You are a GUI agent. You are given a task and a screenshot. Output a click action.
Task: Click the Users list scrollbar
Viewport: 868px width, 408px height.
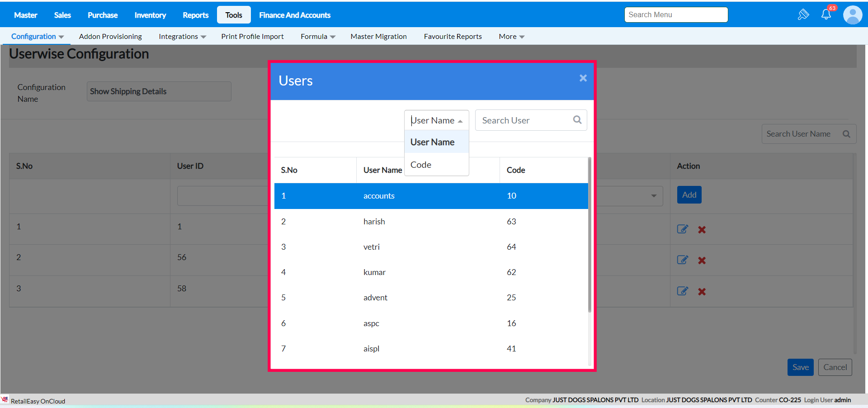pos(590,235)
